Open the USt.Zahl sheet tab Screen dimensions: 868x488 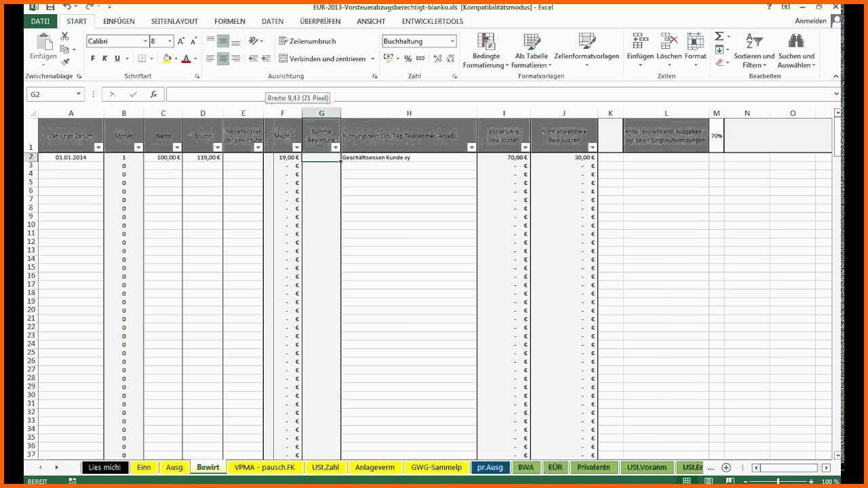click(x=325, y=468)
